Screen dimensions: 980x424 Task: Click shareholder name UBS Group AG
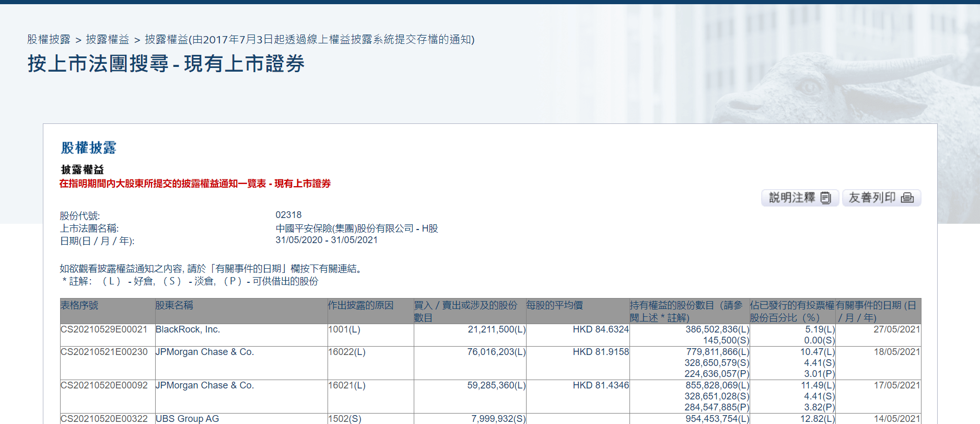click(x=187, y=419)
